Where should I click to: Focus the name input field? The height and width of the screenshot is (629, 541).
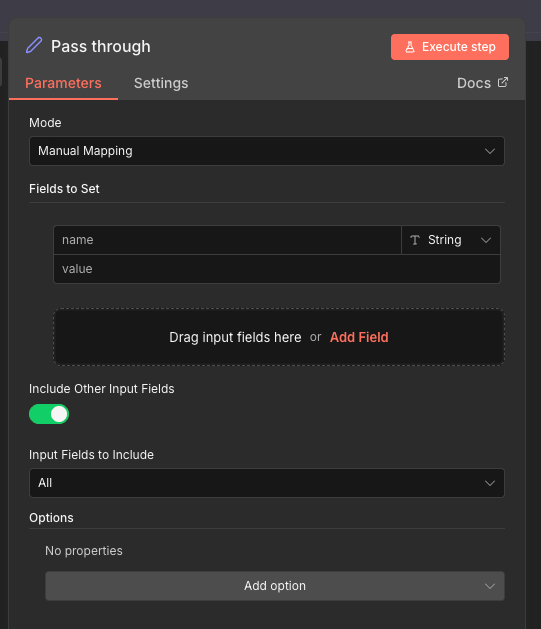pyautogui.click(x=227, y=240)
